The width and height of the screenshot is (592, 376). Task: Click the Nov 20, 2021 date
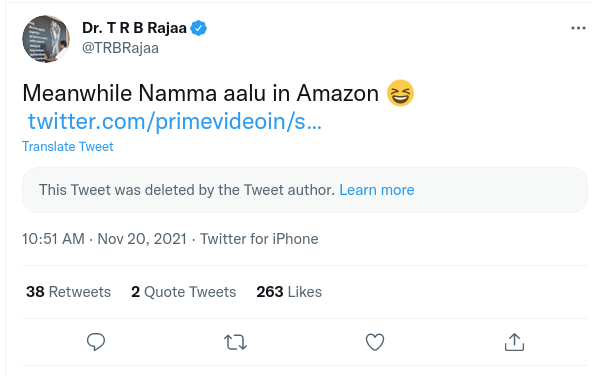[142, 239]
